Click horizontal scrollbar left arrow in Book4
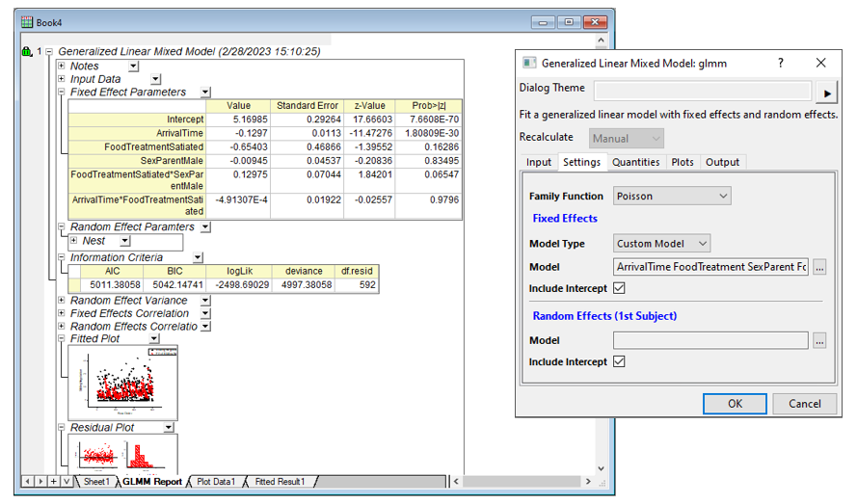 click(456, 482)
